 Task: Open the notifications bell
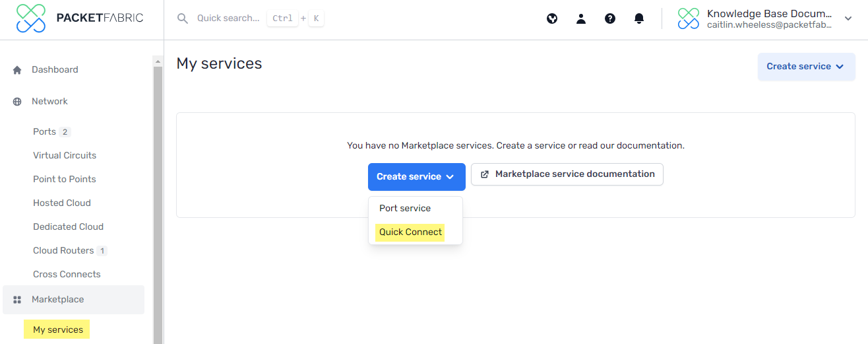(639, 18)
